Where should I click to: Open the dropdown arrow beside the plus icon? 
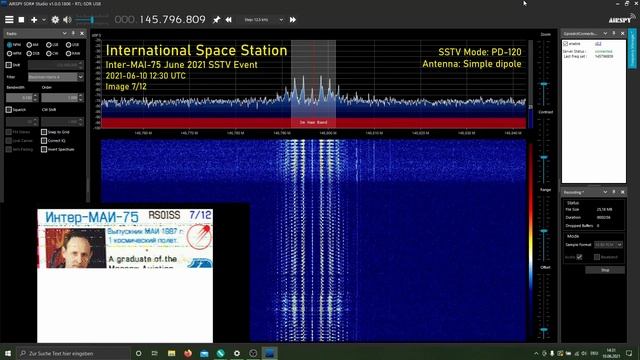click(x=44, y=20)
